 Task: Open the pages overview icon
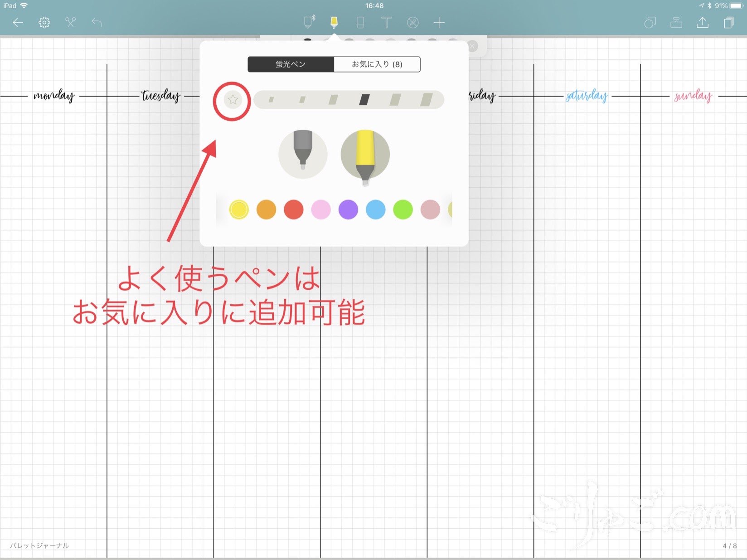pos(729,22)
